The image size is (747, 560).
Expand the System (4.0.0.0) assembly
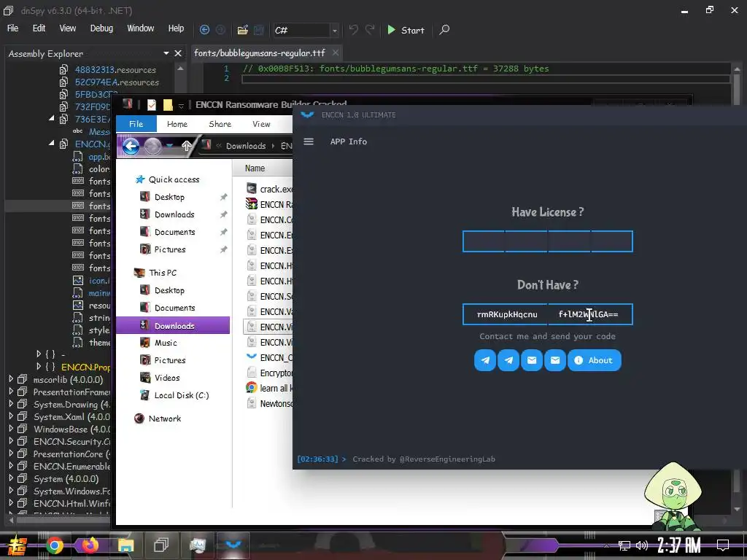coord(11,478)
